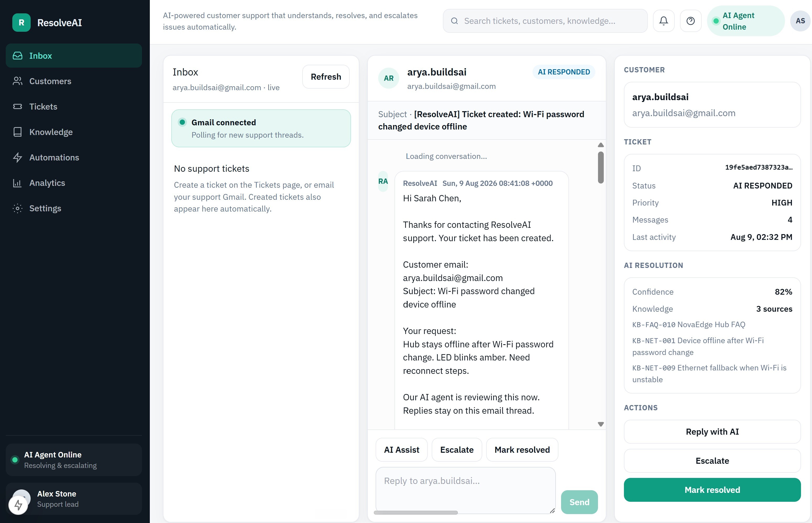Click the Status AI RESPONDED value
The height and width of the screenshot is (523, 812).
pos(762,186)
